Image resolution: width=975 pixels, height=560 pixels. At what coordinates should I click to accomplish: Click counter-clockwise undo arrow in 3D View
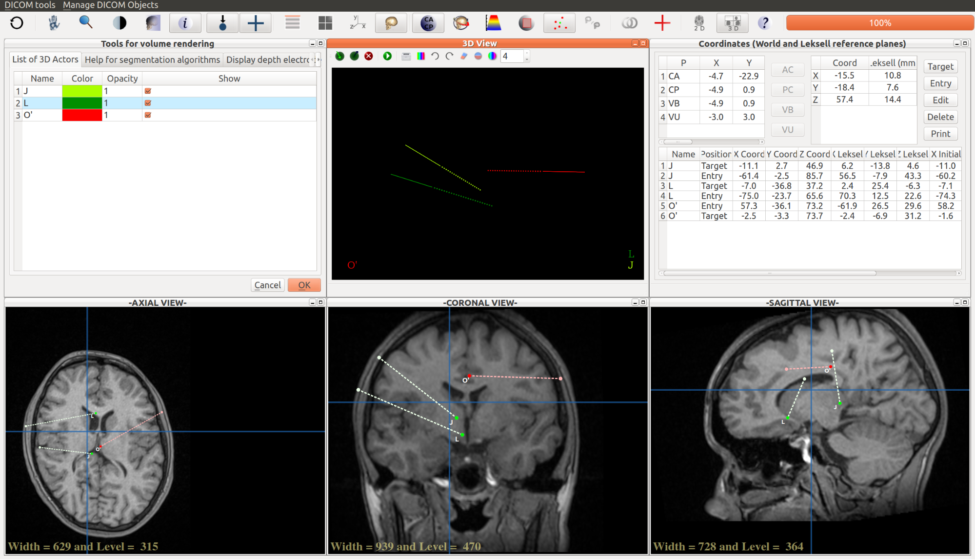pos(435,56)
